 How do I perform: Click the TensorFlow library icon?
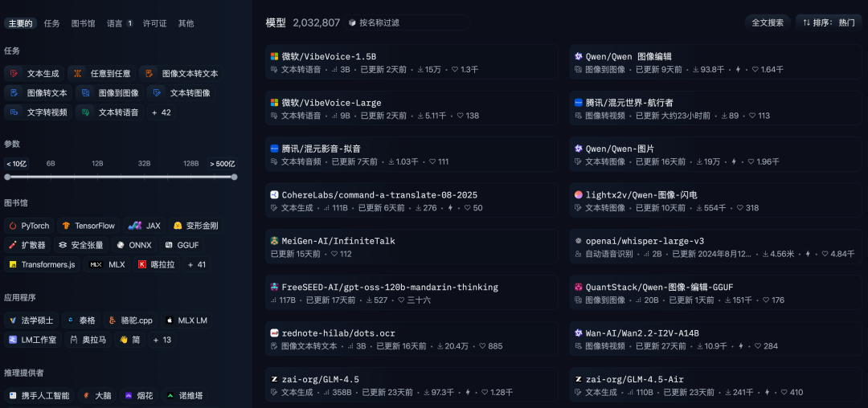pyautogui.click(x=66, y=226)
